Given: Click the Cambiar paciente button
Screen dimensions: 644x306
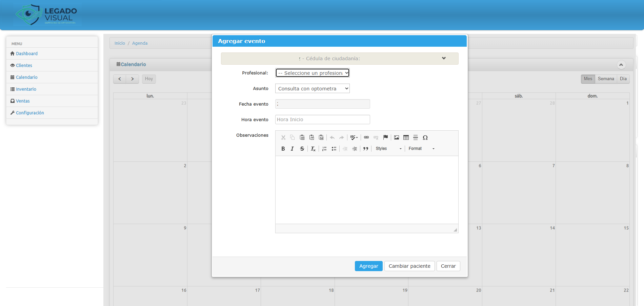Looking at the screenshot, I should point(409,266).
